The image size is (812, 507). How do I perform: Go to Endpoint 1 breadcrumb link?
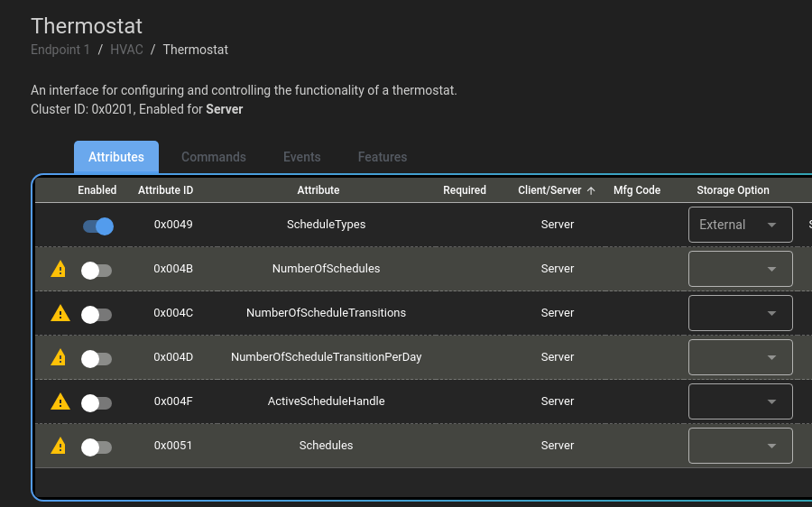(60, 50)
